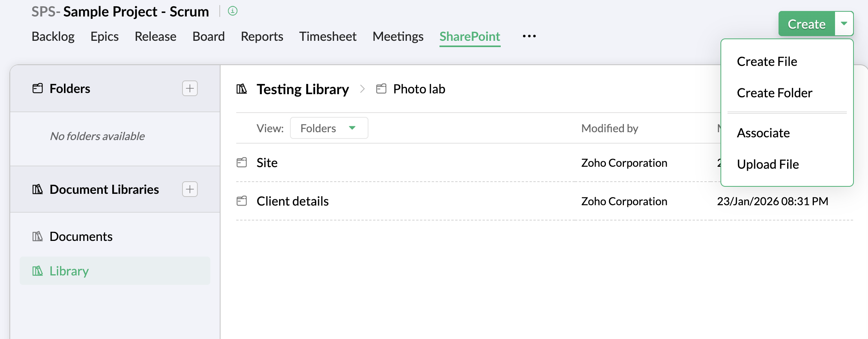Click the green Library icon in sidebar

38,271
